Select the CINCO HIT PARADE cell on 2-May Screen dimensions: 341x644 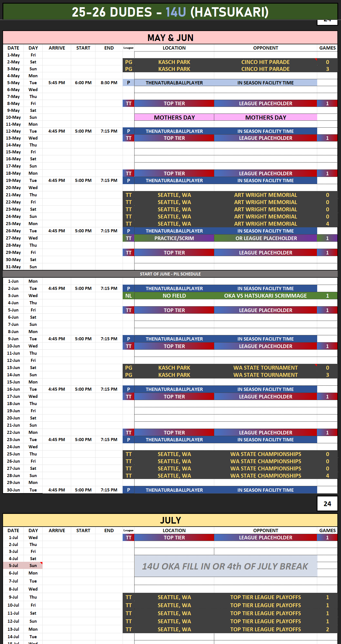pyautogui.click(x=265, y=62)
